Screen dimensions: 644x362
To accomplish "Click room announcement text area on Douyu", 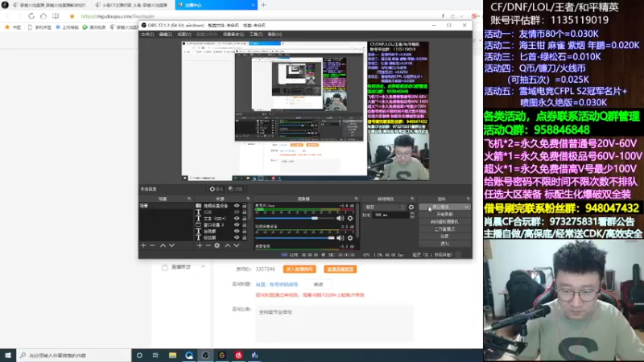I will click(334, 324).
